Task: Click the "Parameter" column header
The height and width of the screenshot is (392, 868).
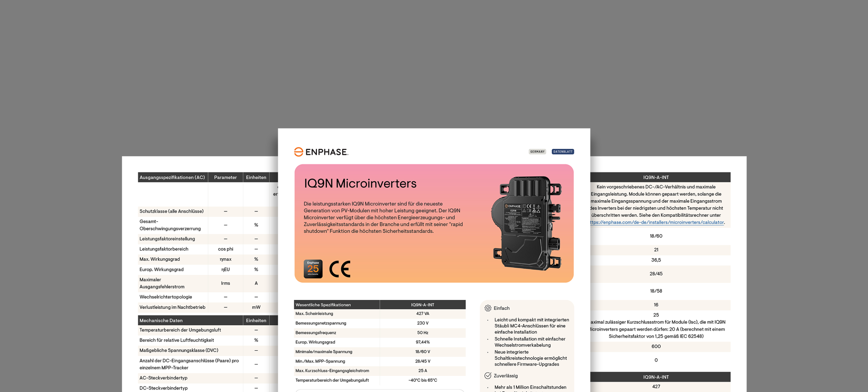Action: 225,177
